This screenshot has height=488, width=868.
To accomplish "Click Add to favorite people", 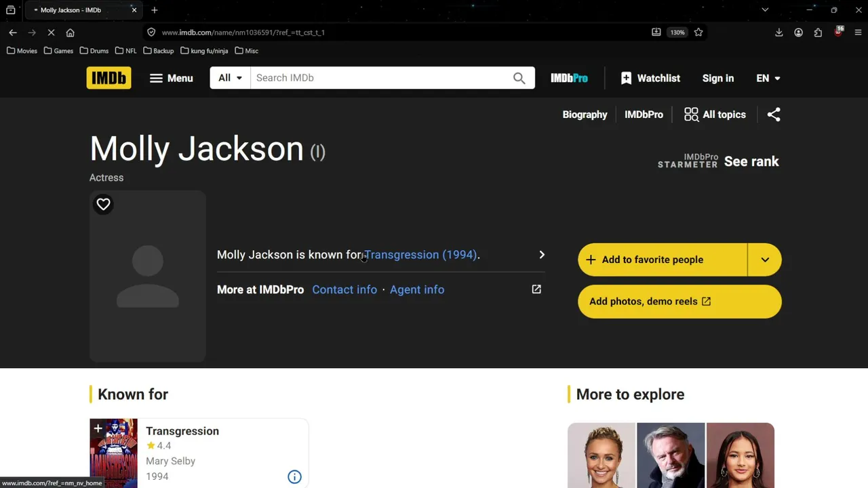I will pyautogui.click(x=663, y=260).
